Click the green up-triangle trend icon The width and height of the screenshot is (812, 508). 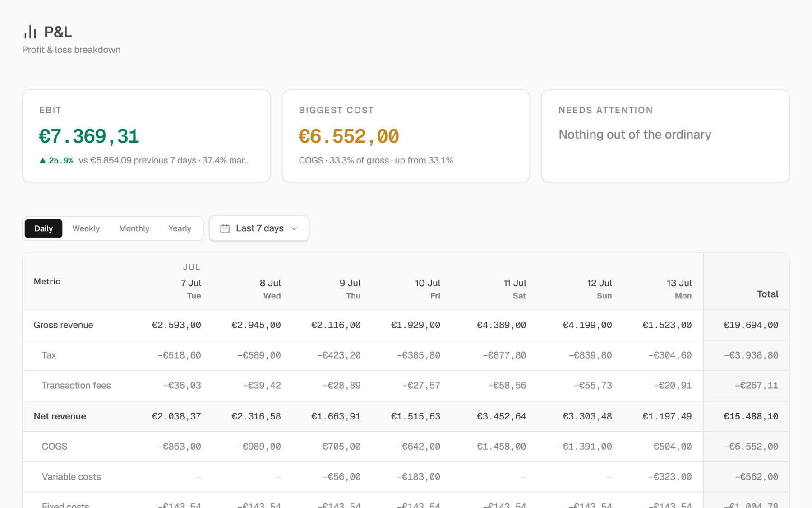click(42, 160)
